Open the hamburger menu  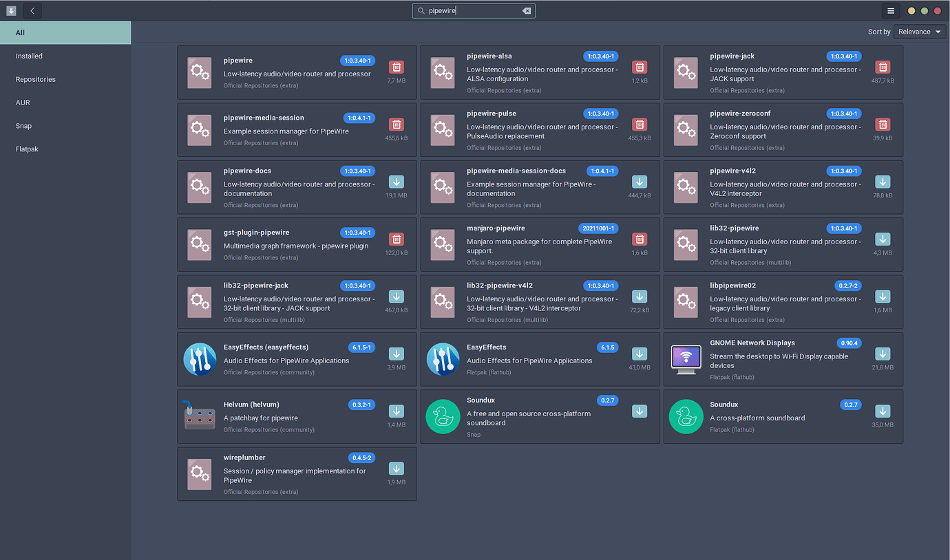[891, 11]
